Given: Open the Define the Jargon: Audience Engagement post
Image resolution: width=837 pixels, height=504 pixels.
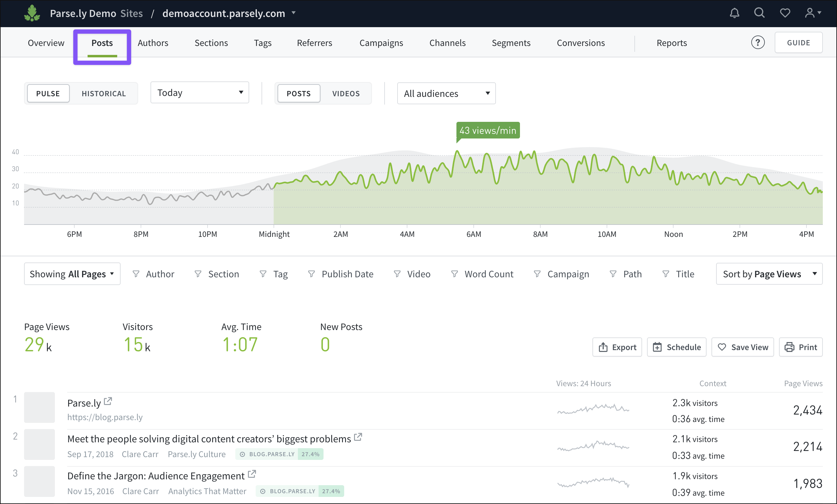Looking at the screenshot, I should [x=156, y=476].
